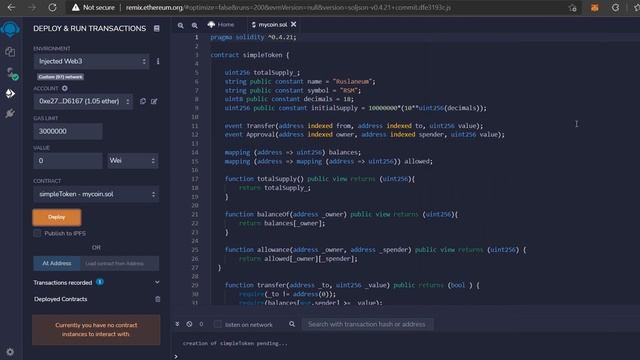This screenshot has height=360, width=640.
Task: Click the transaction hash search field
Action: pyautogui.click(x=367, y=324)
